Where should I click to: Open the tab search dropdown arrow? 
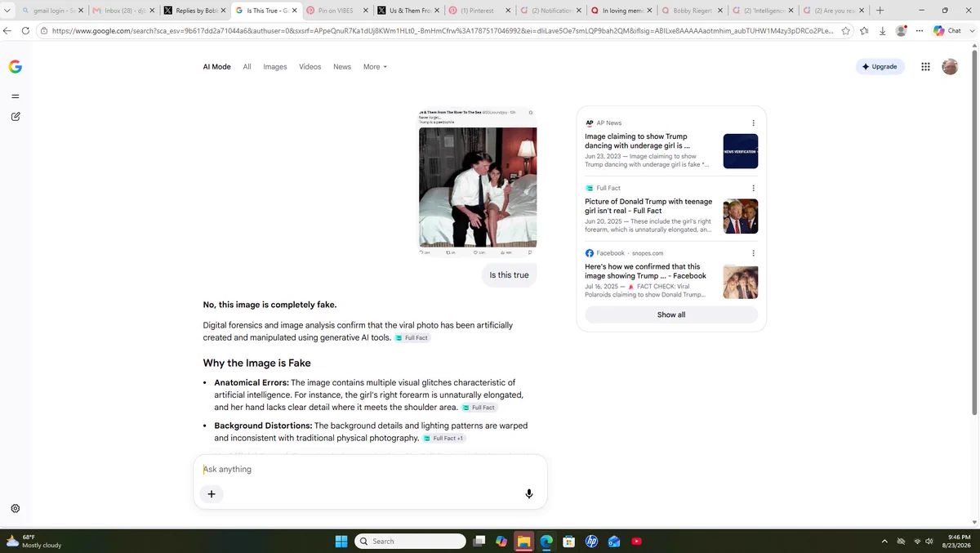[x=7, y=11]
